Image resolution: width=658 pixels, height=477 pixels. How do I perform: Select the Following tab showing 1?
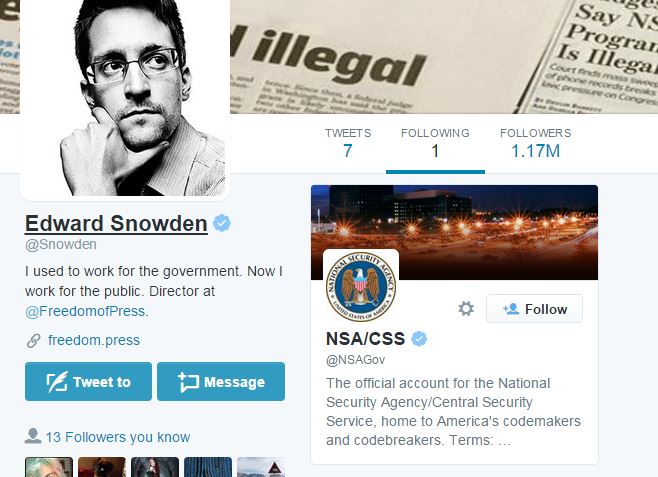tap(435, 143)
